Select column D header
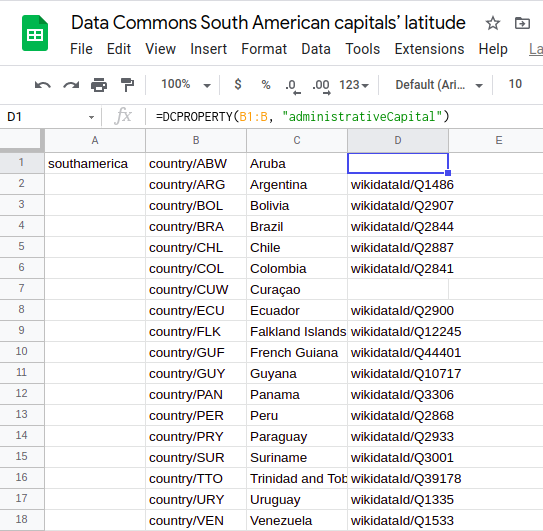Image resolution: width=543 pixels, height=531 pixels. (x=398, y=140)
